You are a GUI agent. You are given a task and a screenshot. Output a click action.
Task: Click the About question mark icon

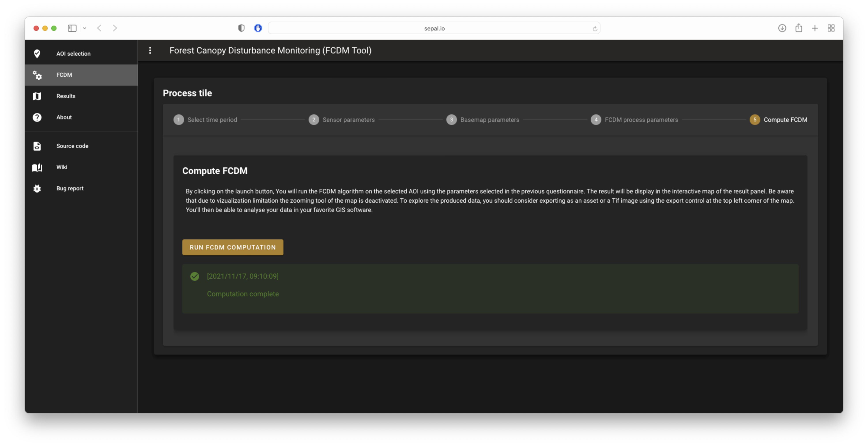pos(37,117)
